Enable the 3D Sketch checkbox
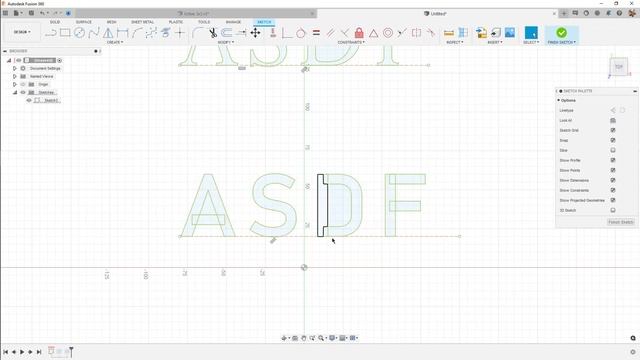Viewport: 640px width, 360px height. coord(613,210)
